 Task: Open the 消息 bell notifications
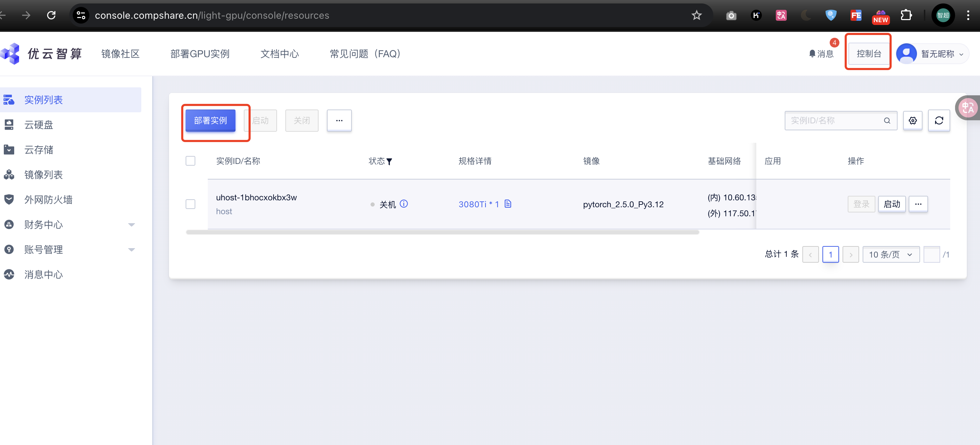[821, 54]
